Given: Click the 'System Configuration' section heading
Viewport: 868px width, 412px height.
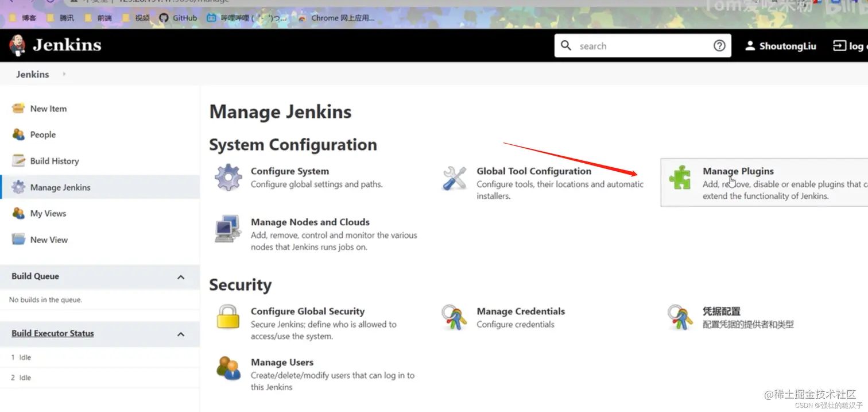Looking at the screenshot, I should click(293, 145).
